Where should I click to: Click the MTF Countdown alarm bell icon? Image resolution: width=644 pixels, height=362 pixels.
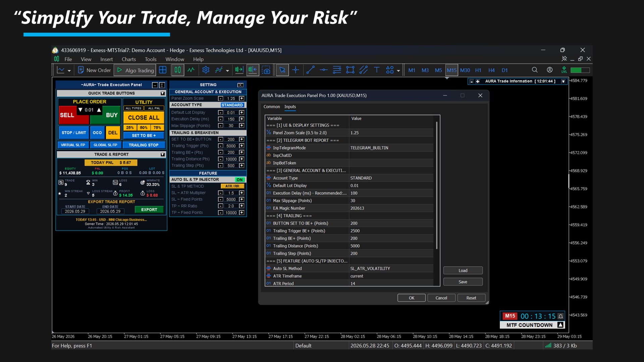560,316
